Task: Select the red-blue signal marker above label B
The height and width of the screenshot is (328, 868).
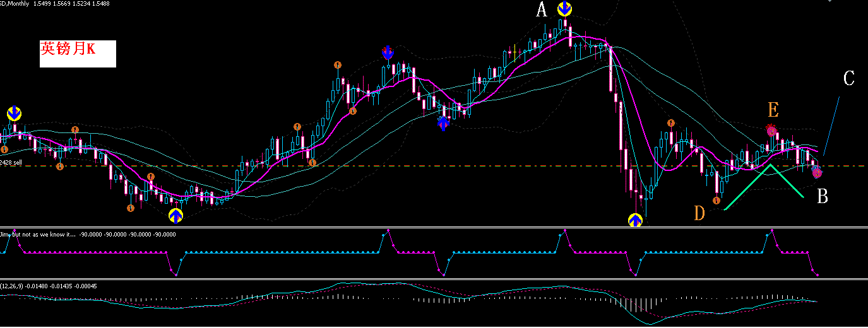Action: 816,172
